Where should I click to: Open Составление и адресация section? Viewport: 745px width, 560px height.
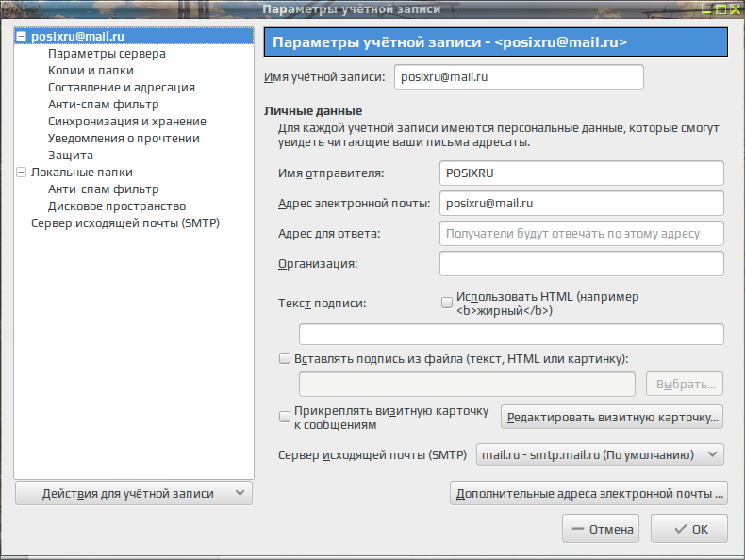point(122,88)
